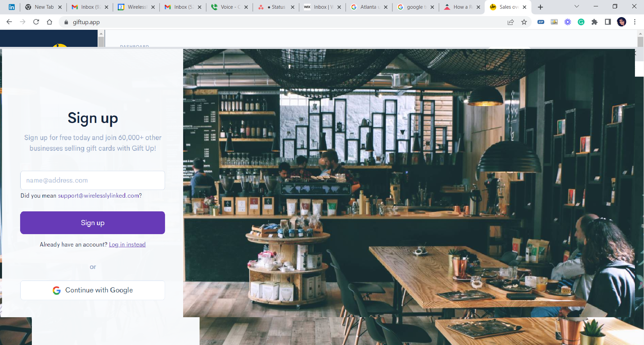This screenshot has width=644, height=345.
Task: Select suggested support@wirelesslylinked.com email link
Action: click(x=99, y=196)
